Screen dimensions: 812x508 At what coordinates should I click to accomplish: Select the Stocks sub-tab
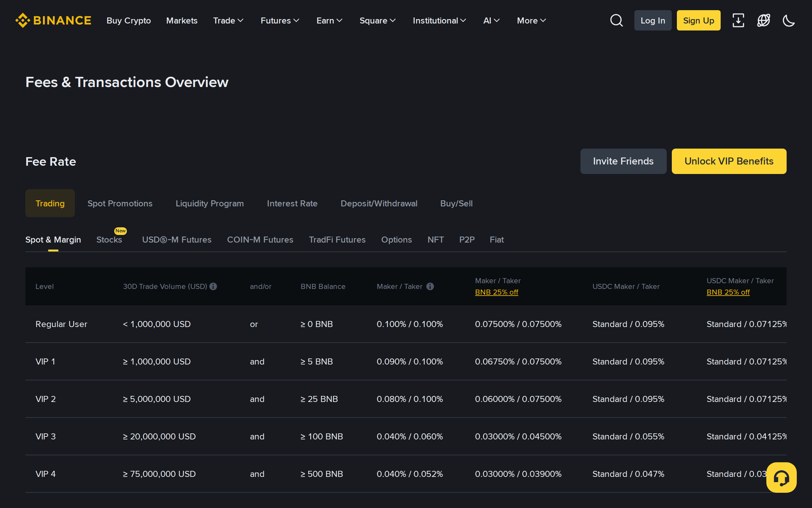pos(109,239)
